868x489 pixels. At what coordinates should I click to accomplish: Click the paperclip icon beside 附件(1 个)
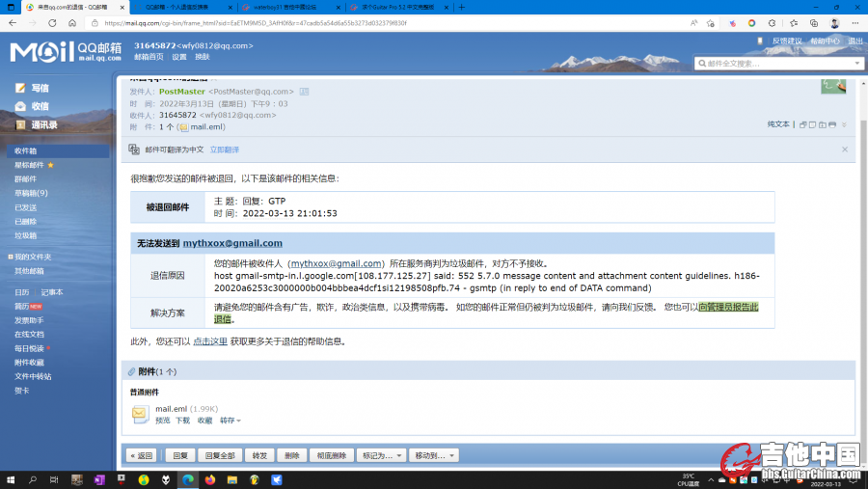tap(132, 371)
